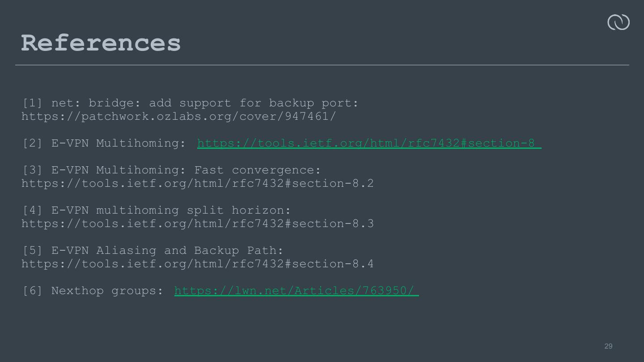Select the "[4]" reference number marker
The image size is (644, 362).
[x=32, y=210]
